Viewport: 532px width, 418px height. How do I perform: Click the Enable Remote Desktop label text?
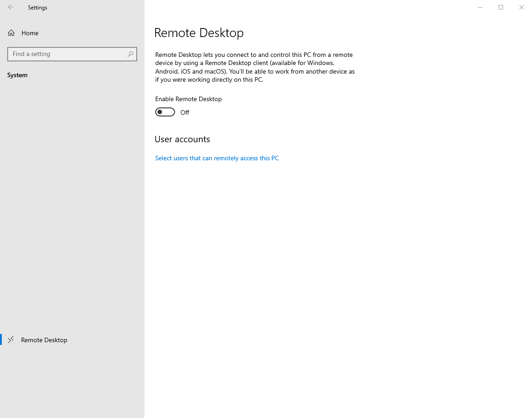[x=189, y=99]
